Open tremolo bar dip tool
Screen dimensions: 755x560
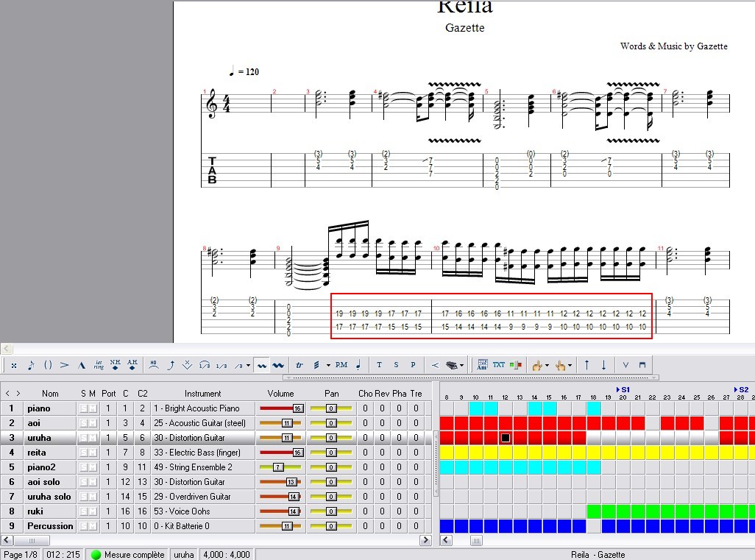(x=188, y=366)
